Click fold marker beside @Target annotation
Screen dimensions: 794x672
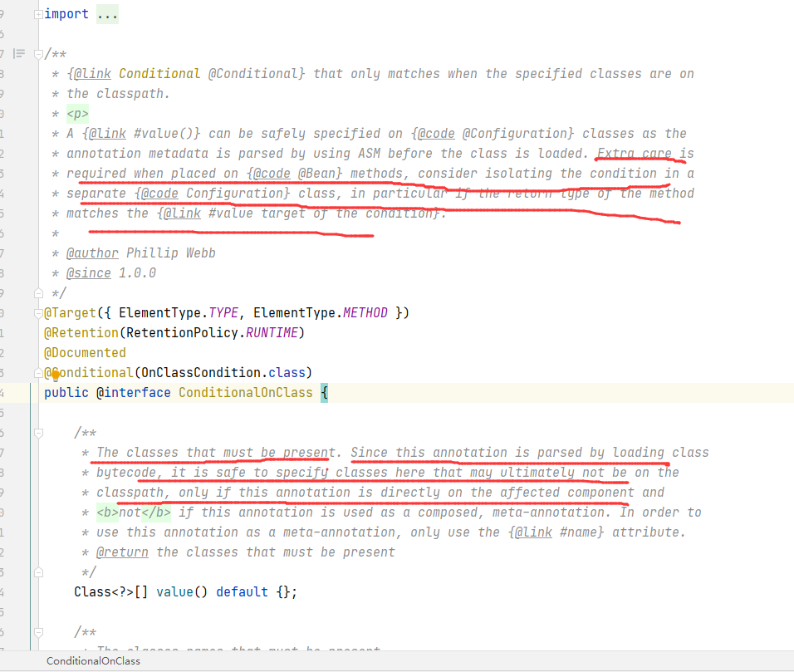point(38,313)
